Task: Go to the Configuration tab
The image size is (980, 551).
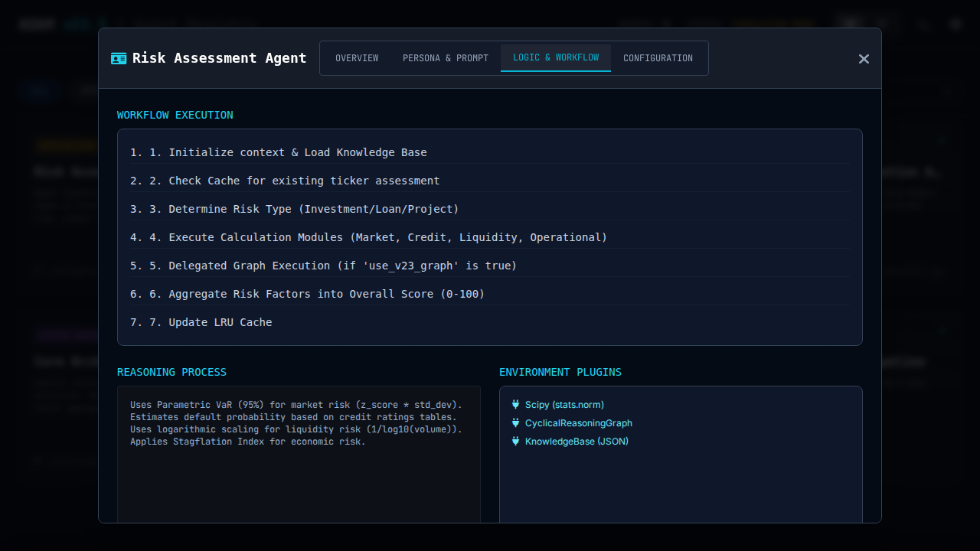Action: point(658,58)
